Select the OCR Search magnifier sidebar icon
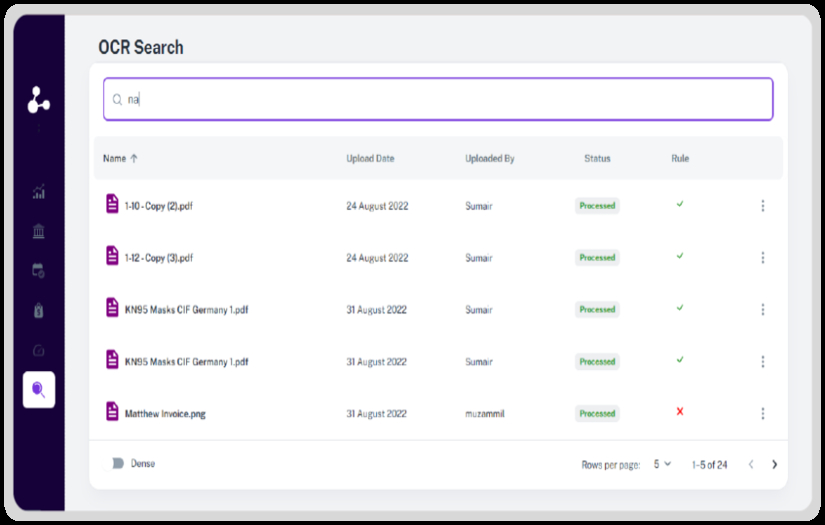This screenshot has width=825, height=525. coord(39,390)
